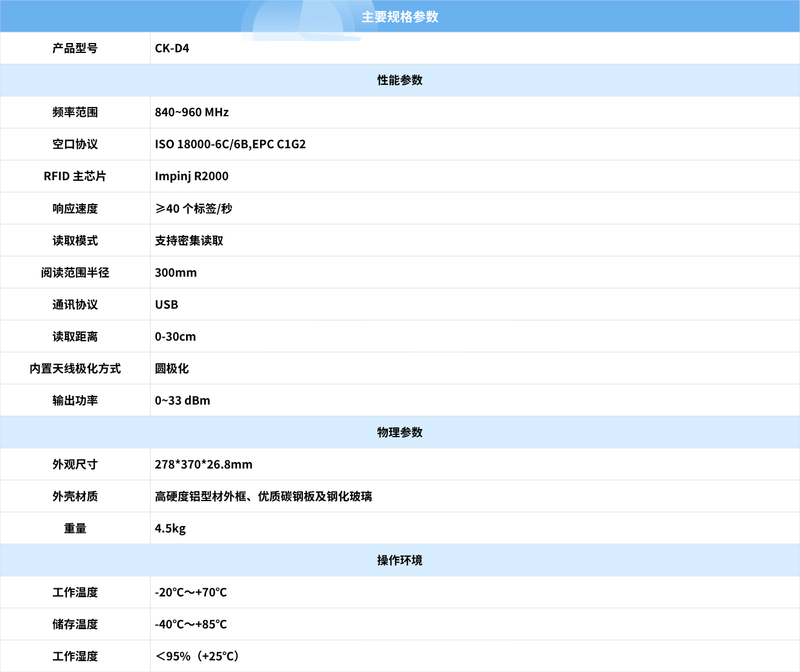Select the 4.5kg value

tap(170, 528)
